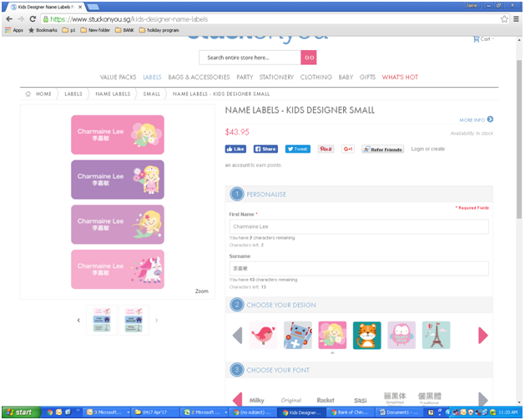Open the STATIONERY menu
The height and width of the screenshot is (420, 525).
[x=276, y=78]
